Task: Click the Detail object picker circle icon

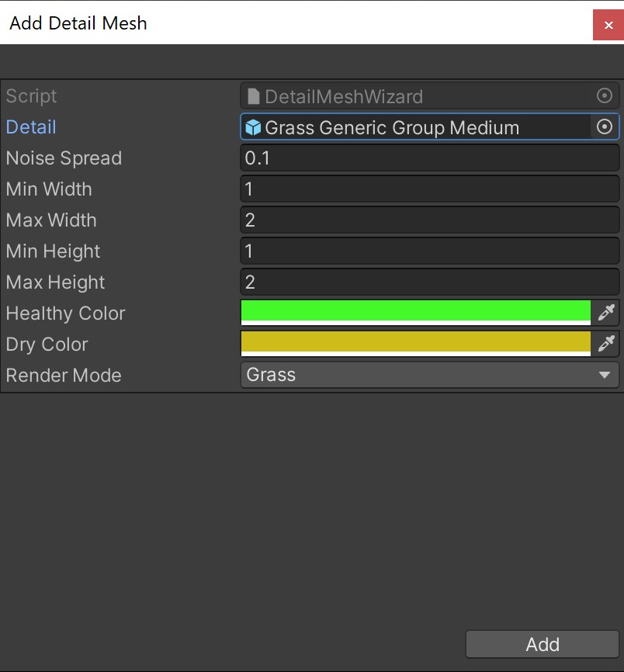Action: pyautogui.click(x=605, y=126)
